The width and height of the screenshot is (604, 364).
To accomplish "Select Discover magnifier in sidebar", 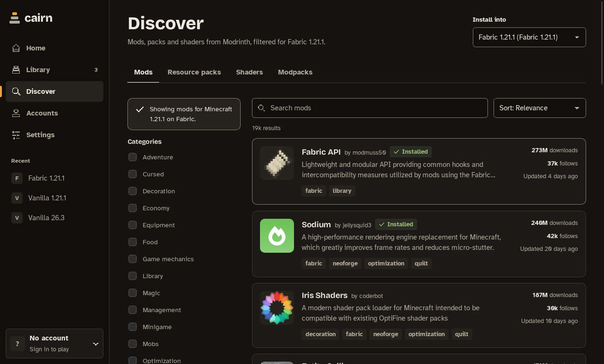I will click(16, 91).
